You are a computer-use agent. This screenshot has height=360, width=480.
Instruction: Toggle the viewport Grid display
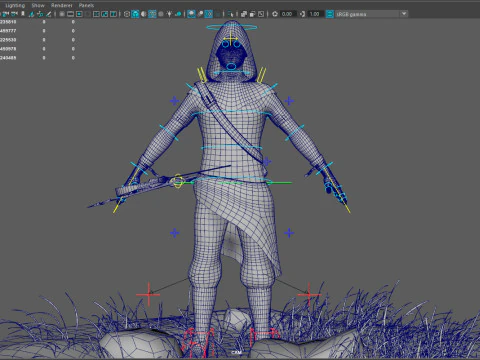(x=62, y=14)
